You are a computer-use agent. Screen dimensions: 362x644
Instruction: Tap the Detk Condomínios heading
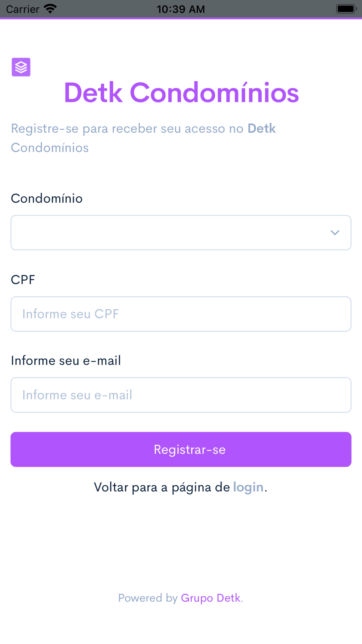click(x=181, y=93)
